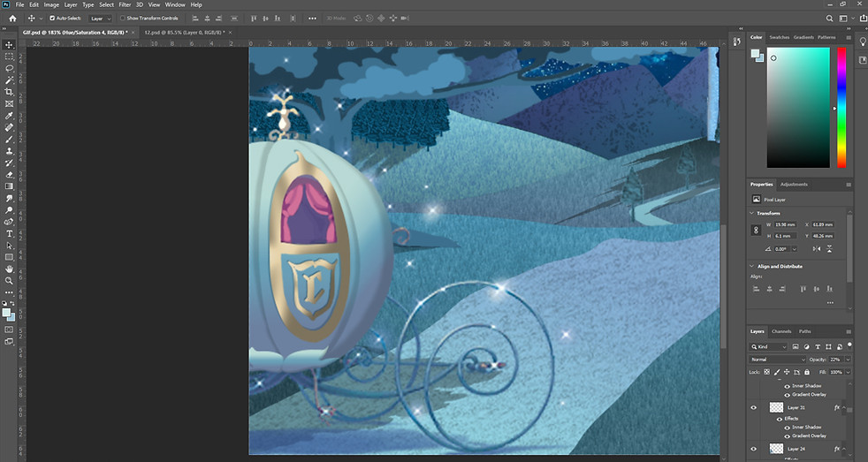Enable Show Transform Controls checkbox
Screen dimensions: 868x462
tap(123, 19)
